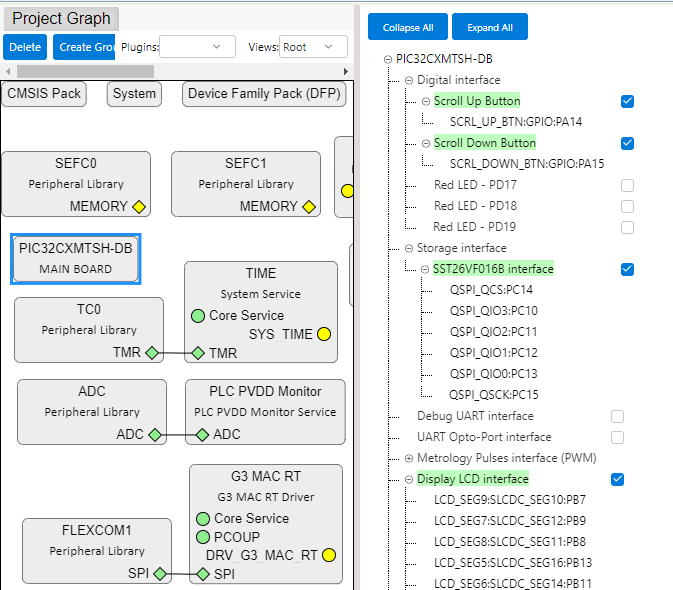Select the Project Graph tab

[61, 19]
